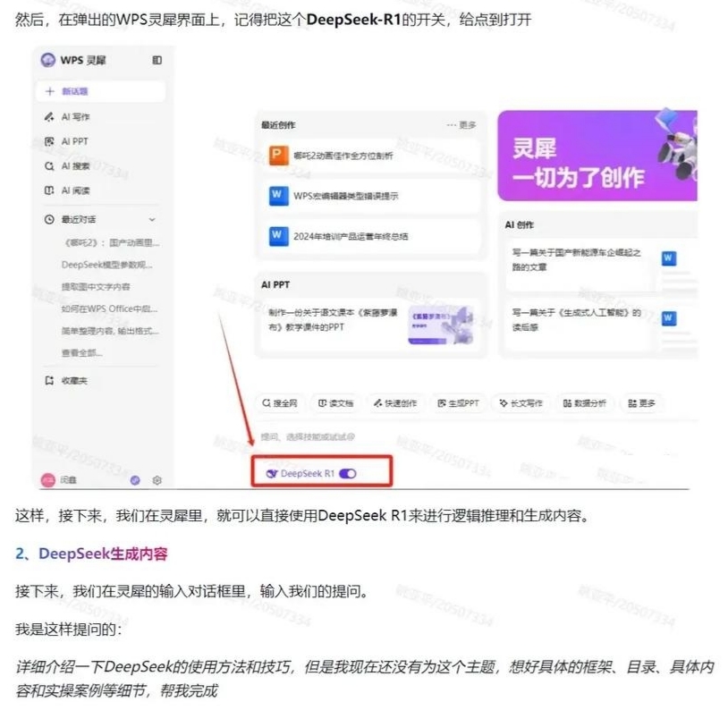Click the settings gear icon in sidebar footer

[157, 480]
